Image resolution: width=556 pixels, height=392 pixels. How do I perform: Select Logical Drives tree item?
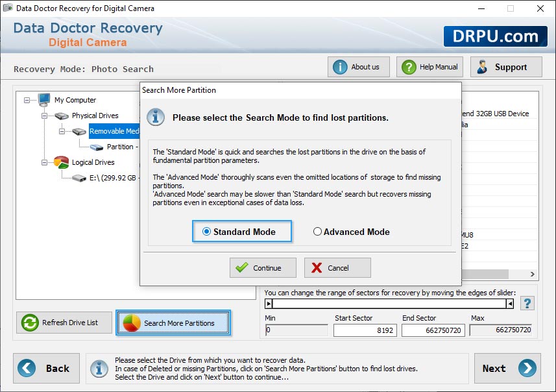(93, 162)
